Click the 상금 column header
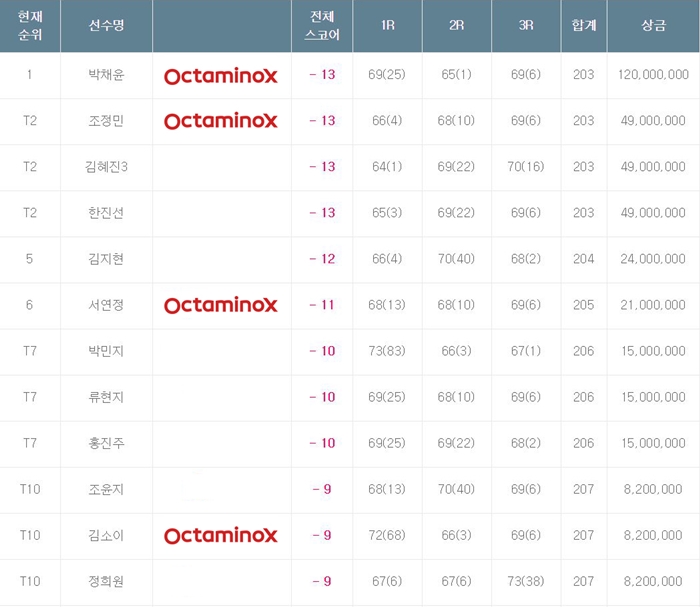 coord(653,26)
